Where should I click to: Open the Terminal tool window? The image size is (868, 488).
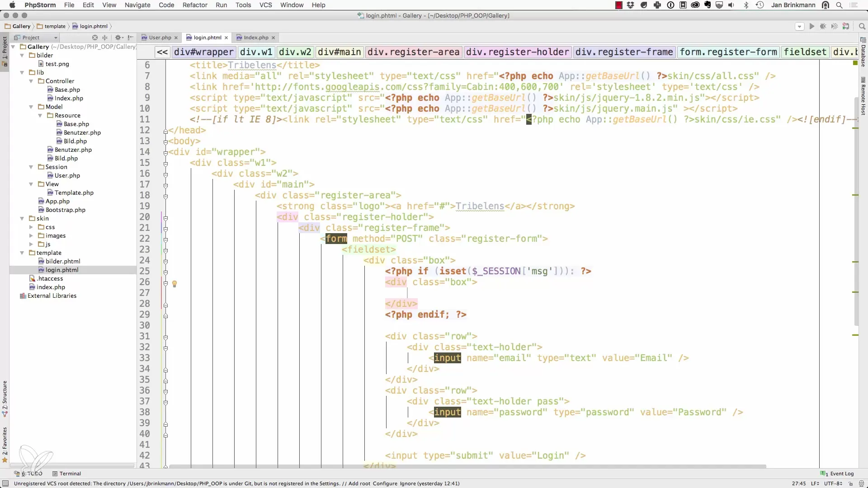66,474
